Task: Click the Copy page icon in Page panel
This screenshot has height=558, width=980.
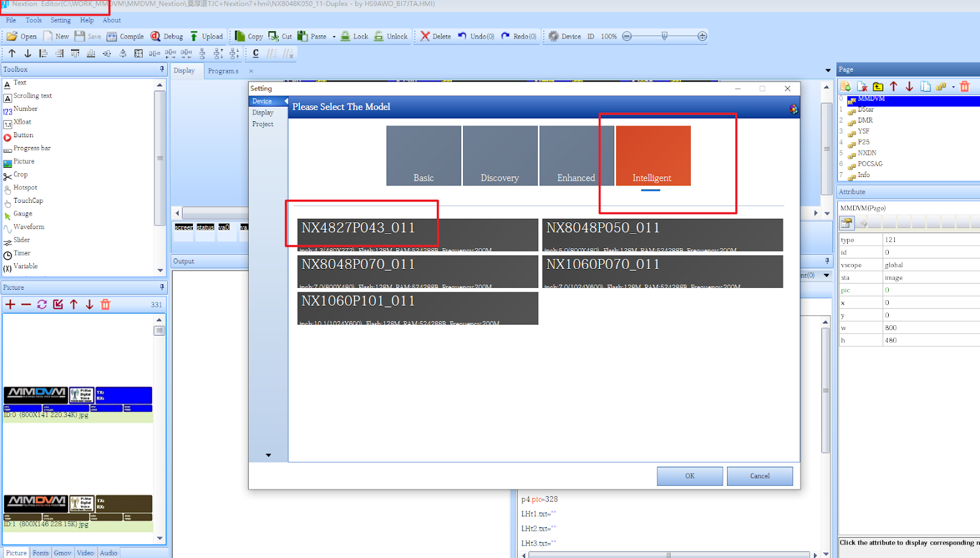Action: 925,86
